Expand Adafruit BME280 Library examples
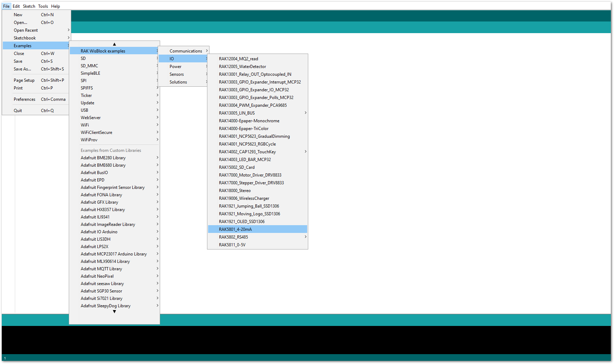This screenshot has height=364, width=614. [x=114, y=158]
